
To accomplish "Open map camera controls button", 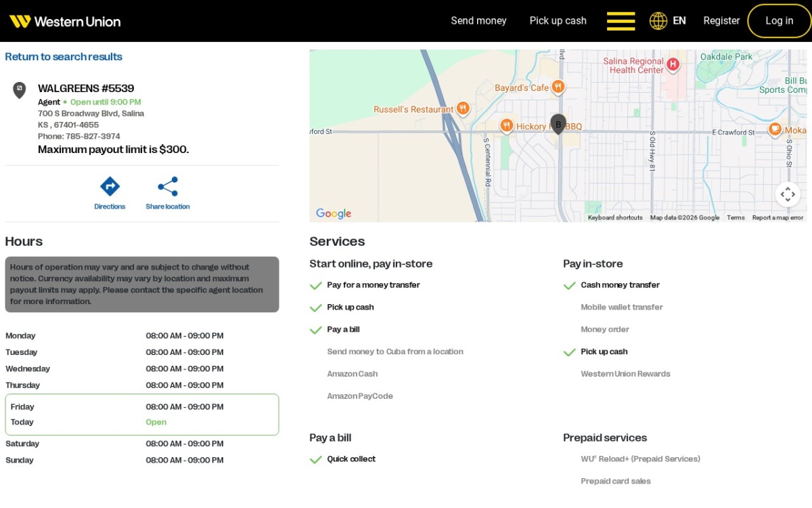I will [788, 195].
